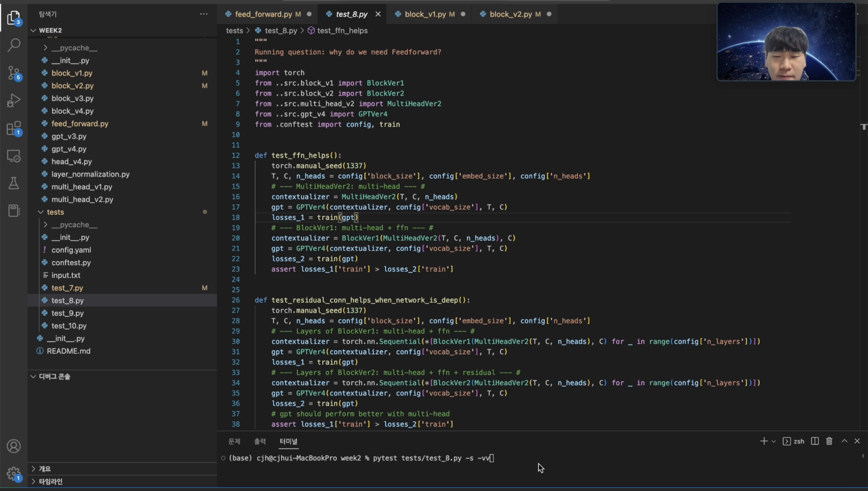This screenshot has height=491, width=868.
Task: Switch to the 출력 panel tab
Action: click(260, 441)
